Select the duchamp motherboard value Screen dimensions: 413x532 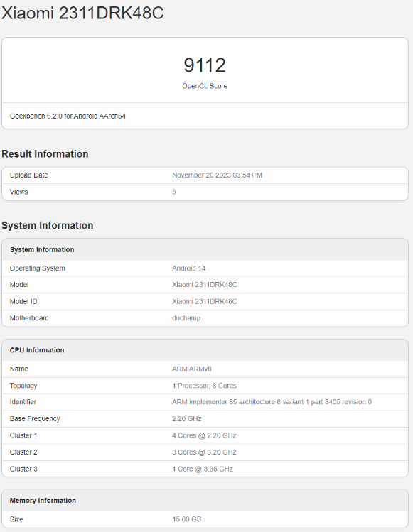point(186,318)
